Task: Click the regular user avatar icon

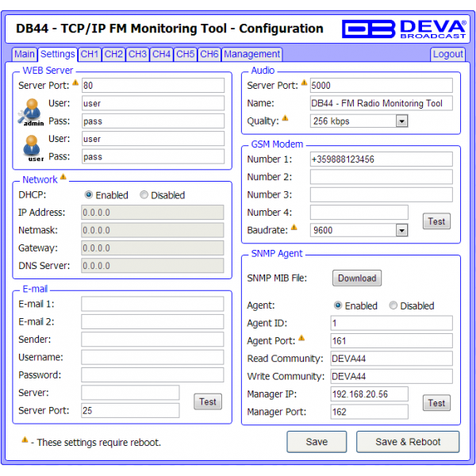Action: (33, 148)
